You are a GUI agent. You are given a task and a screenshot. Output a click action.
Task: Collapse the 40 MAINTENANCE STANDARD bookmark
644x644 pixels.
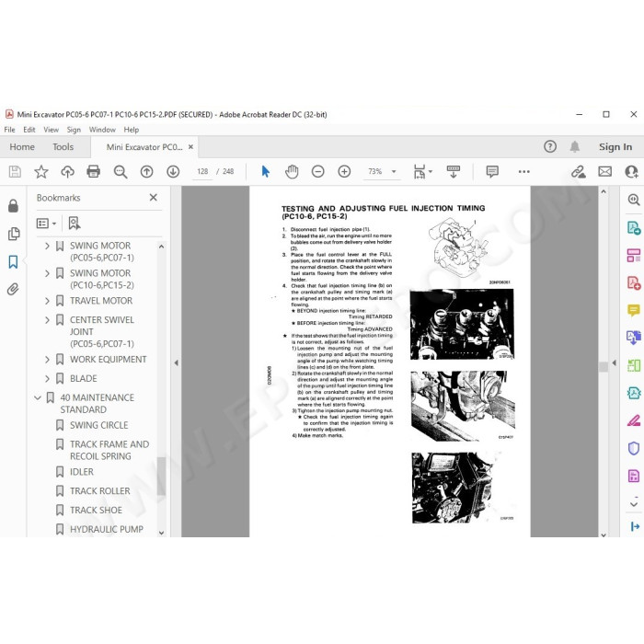click(x=38, y=398)
